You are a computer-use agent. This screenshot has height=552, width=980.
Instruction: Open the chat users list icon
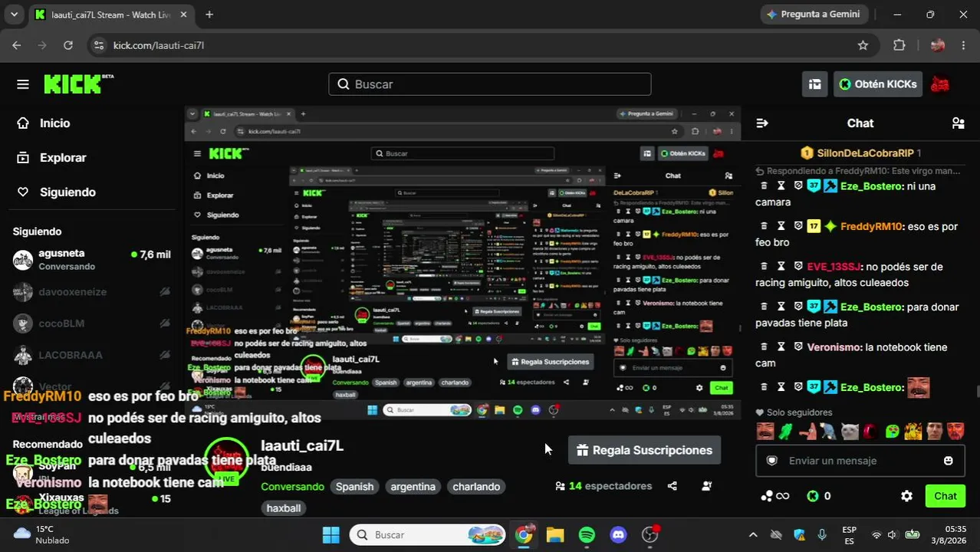click(x=958, y=123)
